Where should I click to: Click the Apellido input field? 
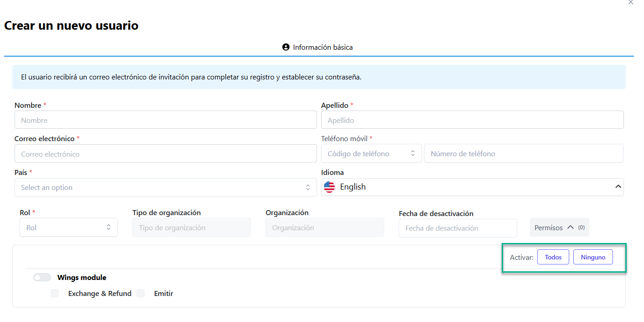point(472,120)
